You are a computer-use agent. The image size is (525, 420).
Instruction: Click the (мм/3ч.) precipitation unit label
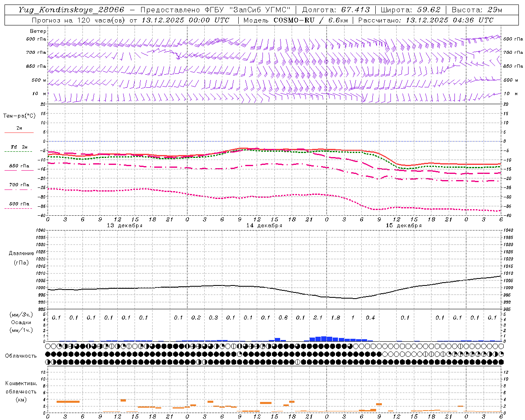[21, 315]
